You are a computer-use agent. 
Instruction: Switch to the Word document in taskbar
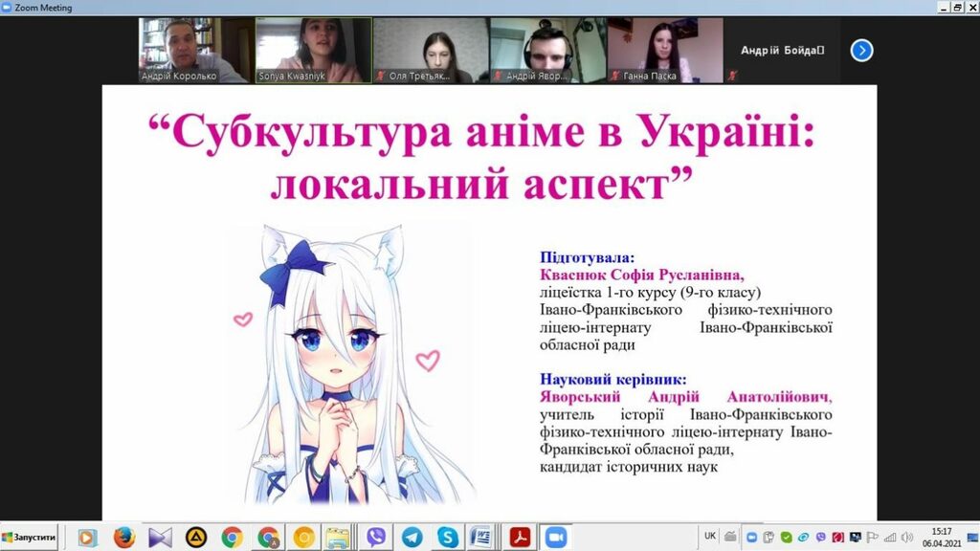pos(482,538)
